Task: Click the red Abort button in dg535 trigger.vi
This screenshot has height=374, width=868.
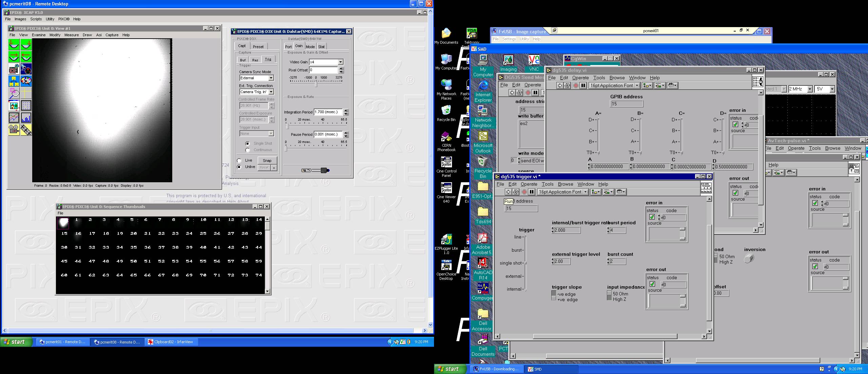Action: (524, 192)
